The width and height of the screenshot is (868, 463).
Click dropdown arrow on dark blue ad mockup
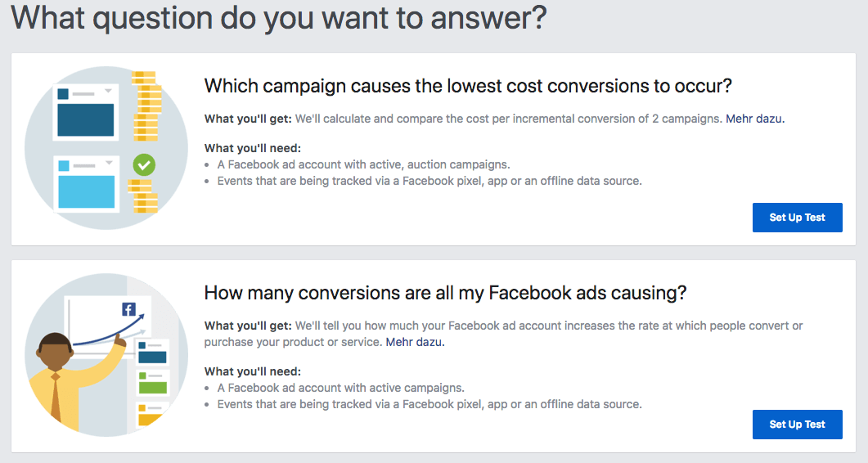(108, 92)
